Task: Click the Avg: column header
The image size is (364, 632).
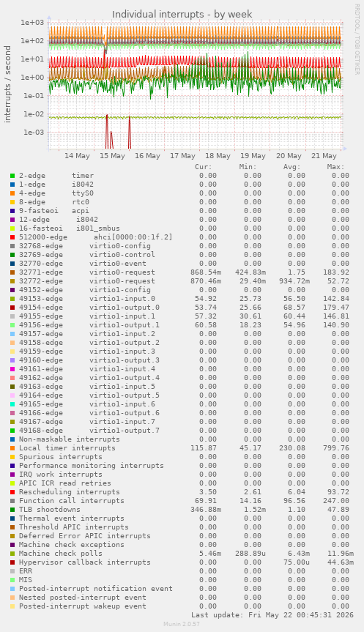Action: [291, 167]
